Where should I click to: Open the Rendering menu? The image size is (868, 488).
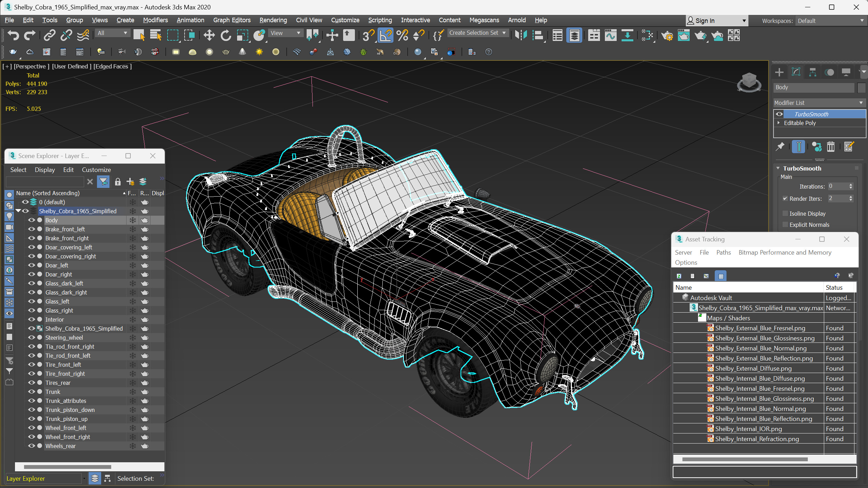273,20
